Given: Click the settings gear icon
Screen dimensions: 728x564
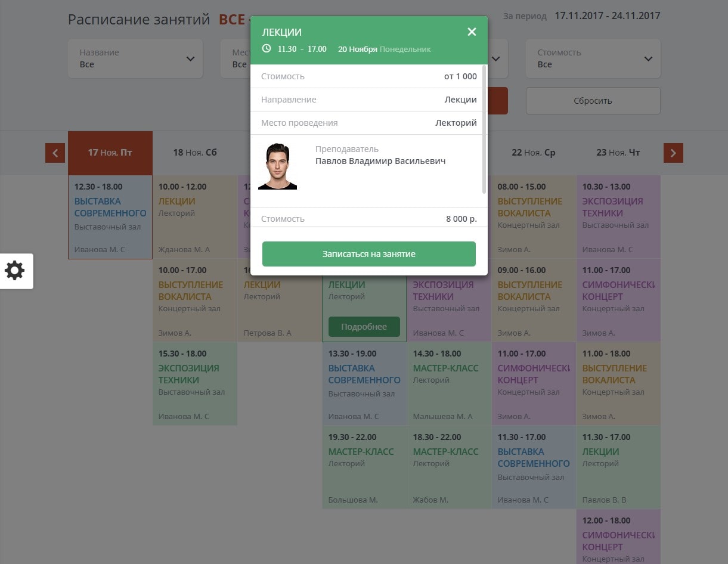Looking at the screenshot, I should 15,271.
